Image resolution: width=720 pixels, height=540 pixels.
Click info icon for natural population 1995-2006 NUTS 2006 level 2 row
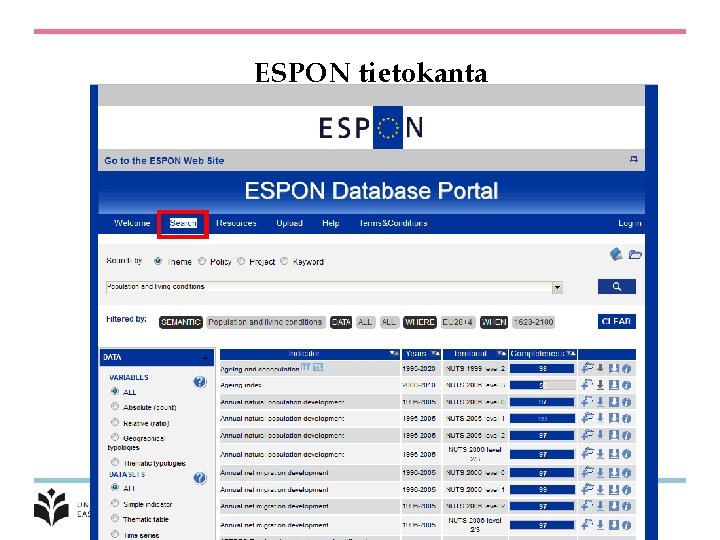point(627,435)
